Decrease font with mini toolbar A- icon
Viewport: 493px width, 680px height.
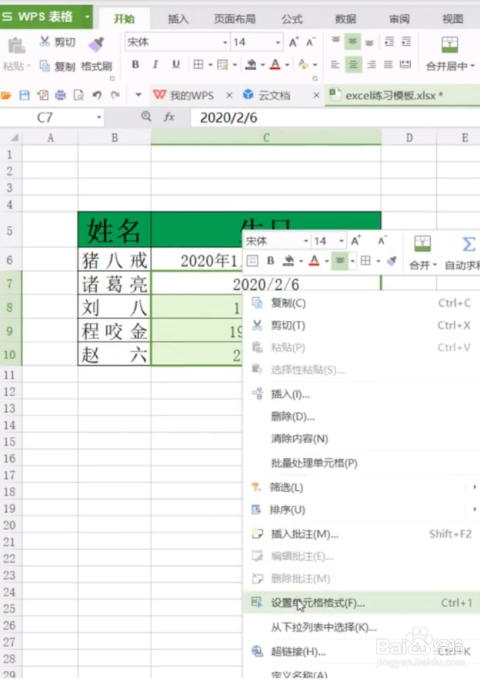coord(382,241)
